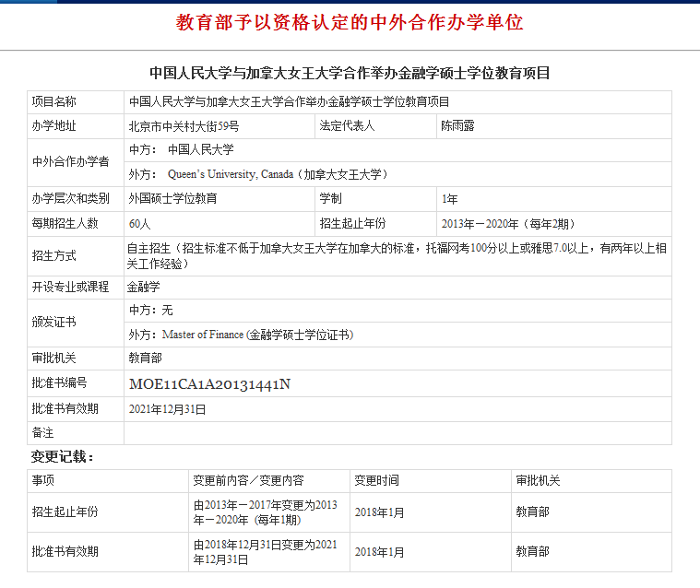Select 2013年—2020年(每年2期) value
Screen dimensions: 700x588
click(x=508, y=224)
